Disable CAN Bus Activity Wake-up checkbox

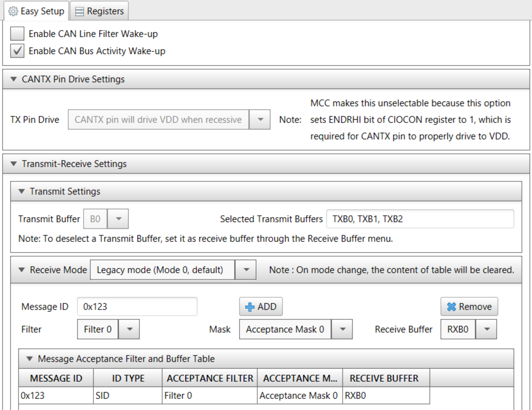pyautogui.click(x=17, y=51)
